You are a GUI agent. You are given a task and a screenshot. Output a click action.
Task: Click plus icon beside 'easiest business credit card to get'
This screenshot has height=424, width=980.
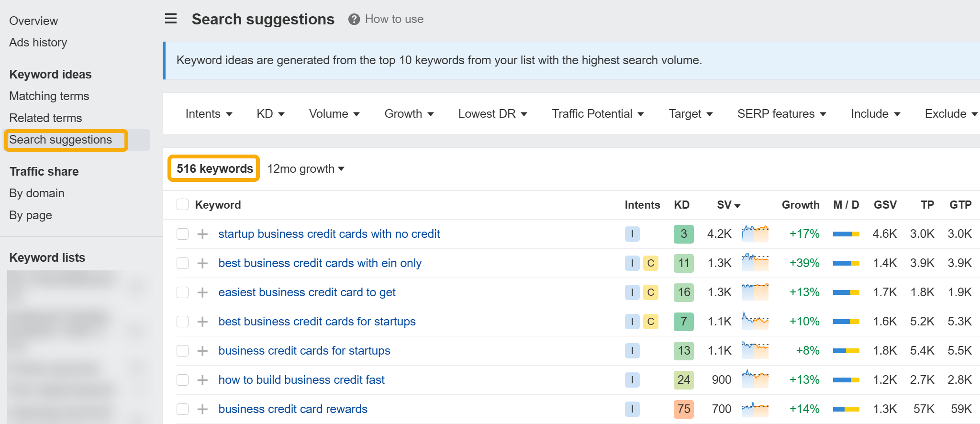(202, 292)
